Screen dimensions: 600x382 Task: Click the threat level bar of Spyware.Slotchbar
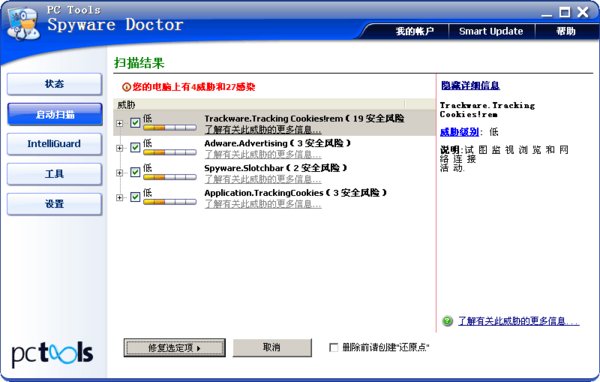(170, 177)
